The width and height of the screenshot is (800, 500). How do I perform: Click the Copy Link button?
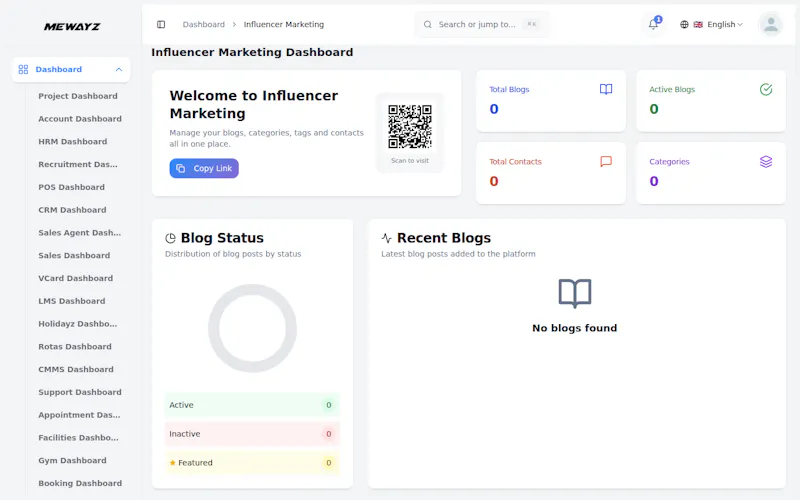[204, 168]
